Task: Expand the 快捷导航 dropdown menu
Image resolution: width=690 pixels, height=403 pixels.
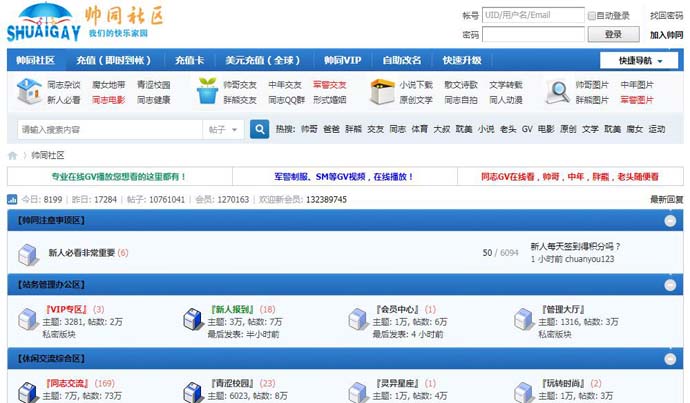Action: (640, 60)
